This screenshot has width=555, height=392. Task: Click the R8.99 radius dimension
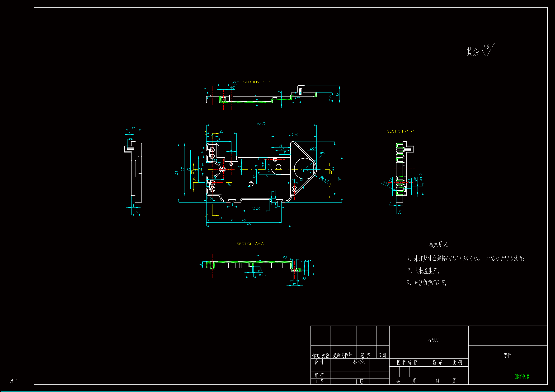coord(324,179)
